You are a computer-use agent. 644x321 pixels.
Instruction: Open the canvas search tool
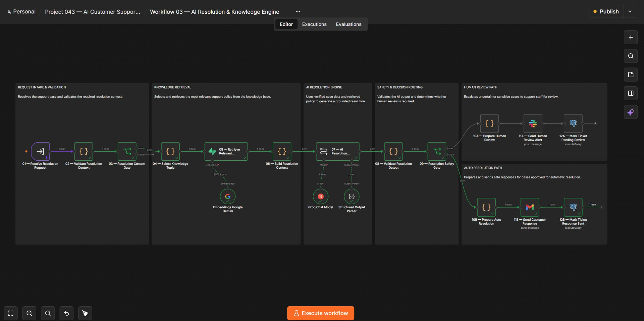pyautogui.click(x=631, y=56)
